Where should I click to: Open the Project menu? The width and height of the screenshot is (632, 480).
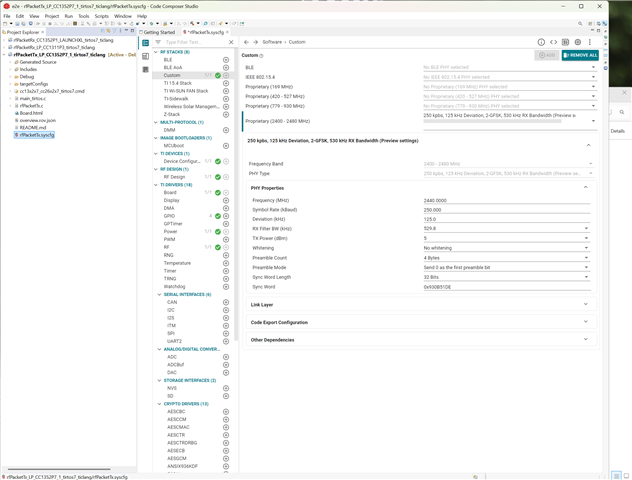tap(52, 16)
